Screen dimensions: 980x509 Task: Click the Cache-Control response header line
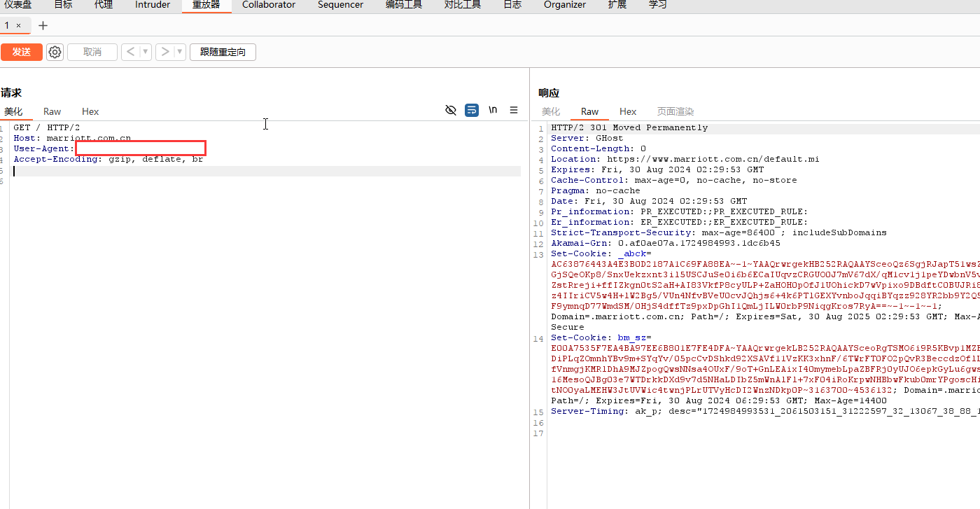(674, 180)
